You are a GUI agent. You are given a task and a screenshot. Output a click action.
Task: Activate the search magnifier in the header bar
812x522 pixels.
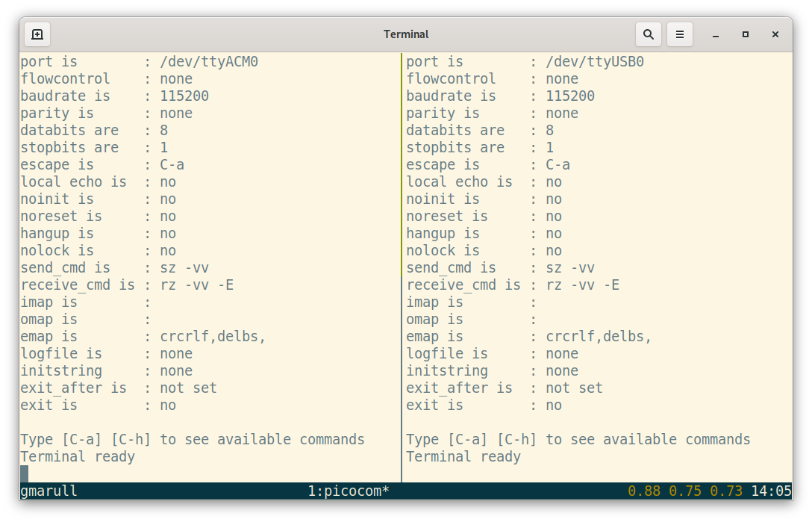point(648,34)
